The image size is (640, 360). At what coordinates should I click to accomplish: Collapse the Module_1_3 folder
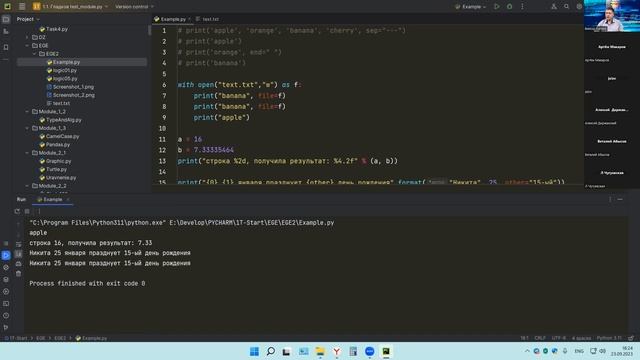[x=27, y=128]
